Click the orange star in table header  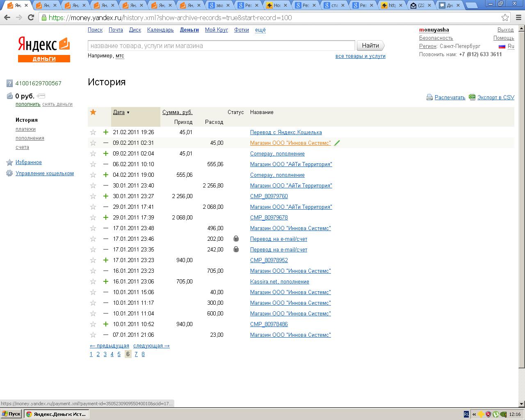(x=93, y=112)
